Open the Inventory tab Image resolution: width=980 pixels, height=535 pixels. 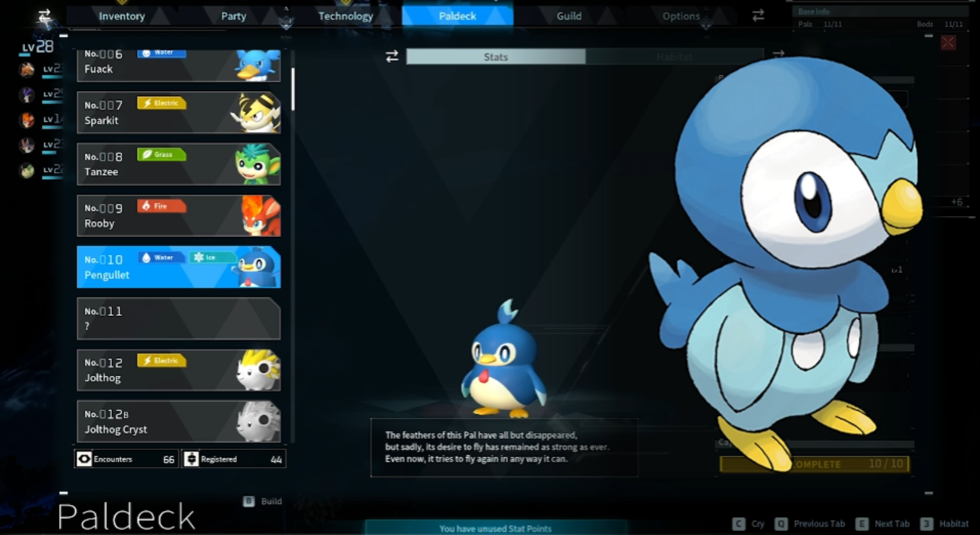[122, 16]
